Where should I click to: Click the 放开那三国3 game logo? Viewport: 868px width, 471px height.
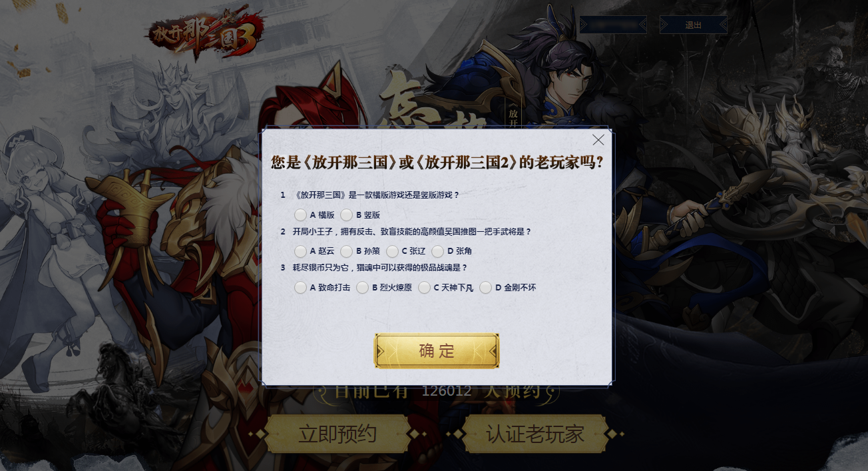(x=205, y=33)
